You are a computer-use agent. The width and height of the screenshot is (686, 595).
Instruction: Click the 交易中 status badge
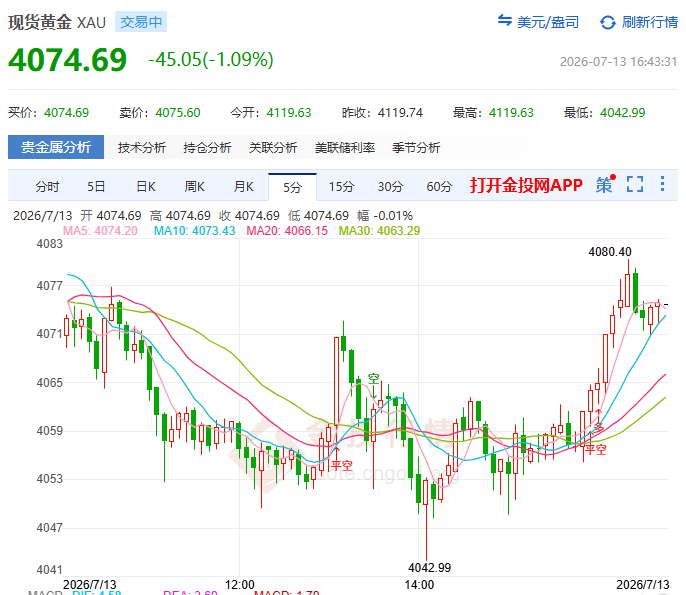(141, 22)
